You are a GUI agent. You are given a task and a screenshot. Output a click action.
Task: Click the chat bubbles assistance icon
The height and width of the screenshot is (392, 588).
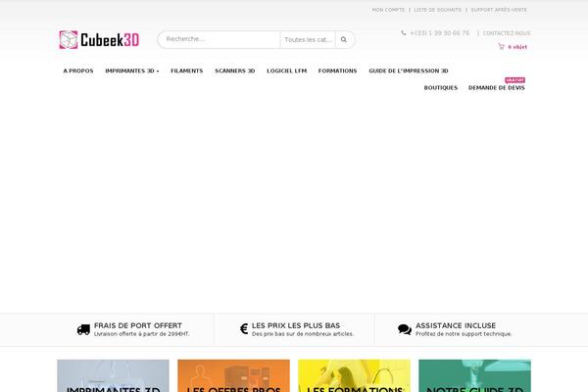click(405, 329)
